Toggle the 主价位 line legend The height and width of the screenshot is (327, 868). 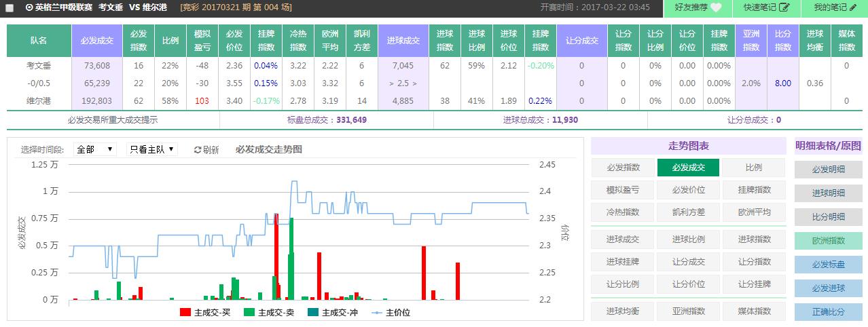[x=391, y=312]
